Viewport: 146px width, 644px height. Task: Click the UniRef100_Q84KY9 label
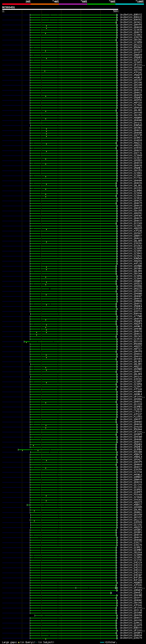click(x=131, y=32)
